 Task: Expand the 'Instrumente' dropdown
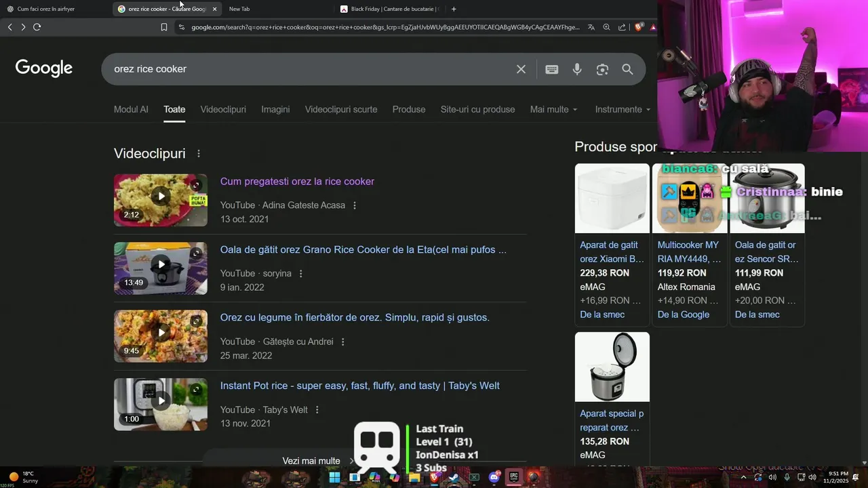coord(623,109)
